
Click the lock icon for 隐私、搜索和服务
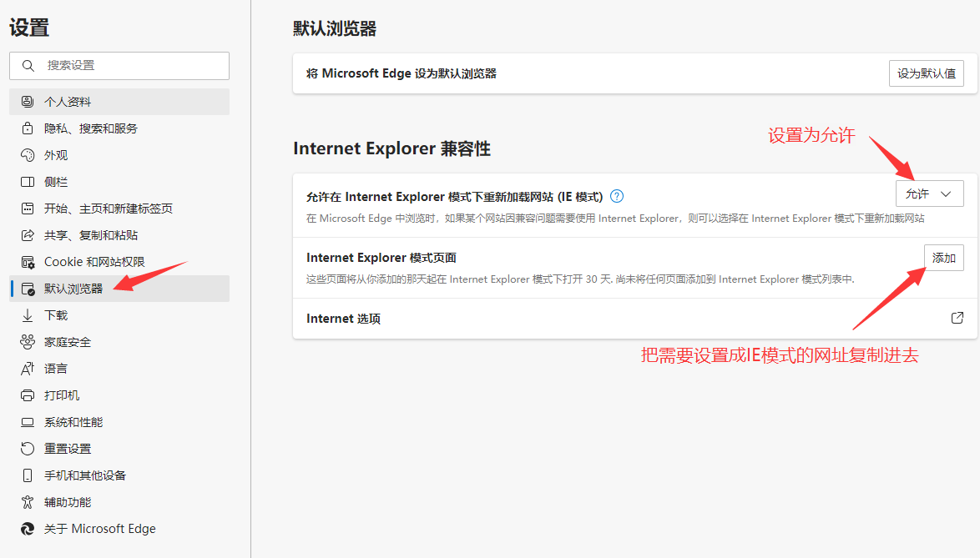pos(28,128)
